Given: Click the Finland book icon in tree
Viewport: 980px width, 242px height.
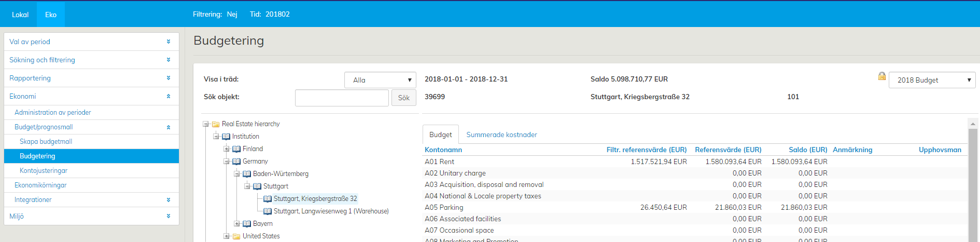Looking at the screenshot, I should pos(236,149).
